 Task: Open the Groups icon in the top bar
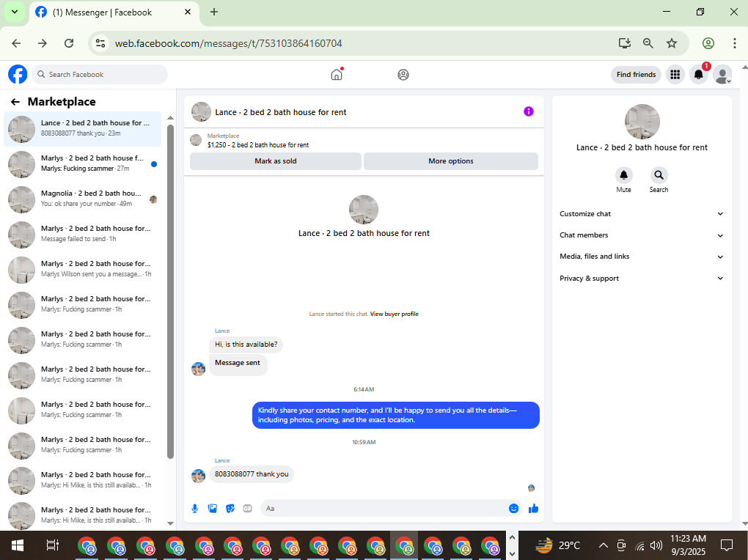403,75
